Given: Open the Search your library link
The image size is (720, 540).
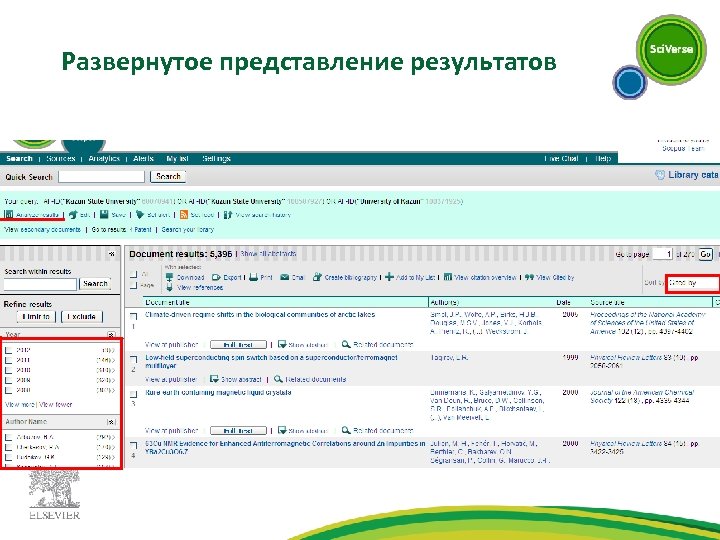Looking at the screenshot, I should pyautogui.click(x=187, y=229).
